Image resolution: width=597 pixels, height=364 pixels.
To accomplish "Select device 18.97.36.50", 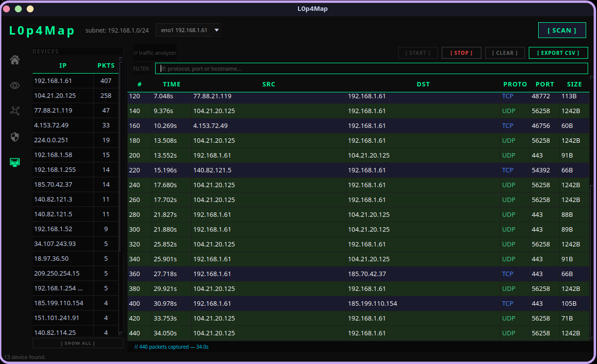I will click(x=76, y=258).
